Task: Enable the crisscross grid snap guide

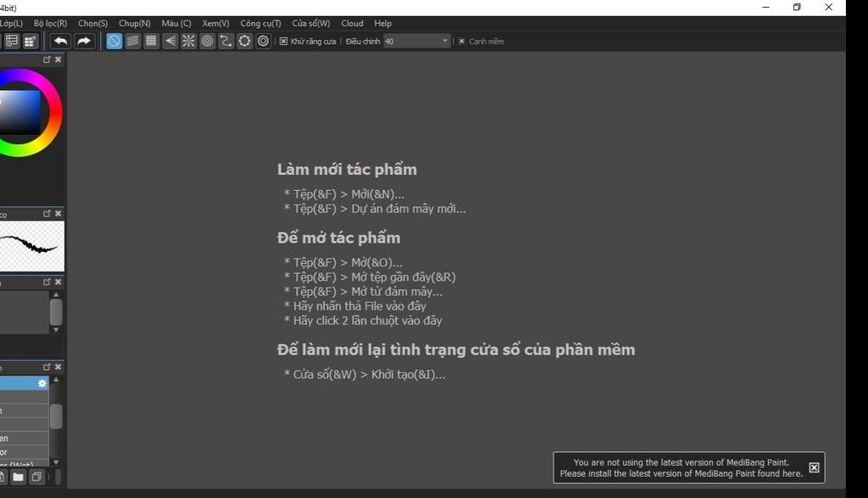Action: click(151, 41)
